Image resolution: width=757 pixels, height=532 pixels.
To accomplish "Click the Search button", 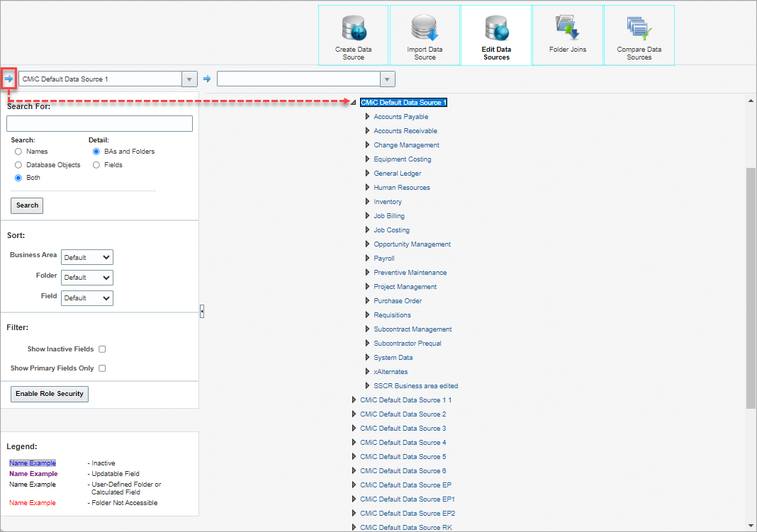I will click(27, 205).
